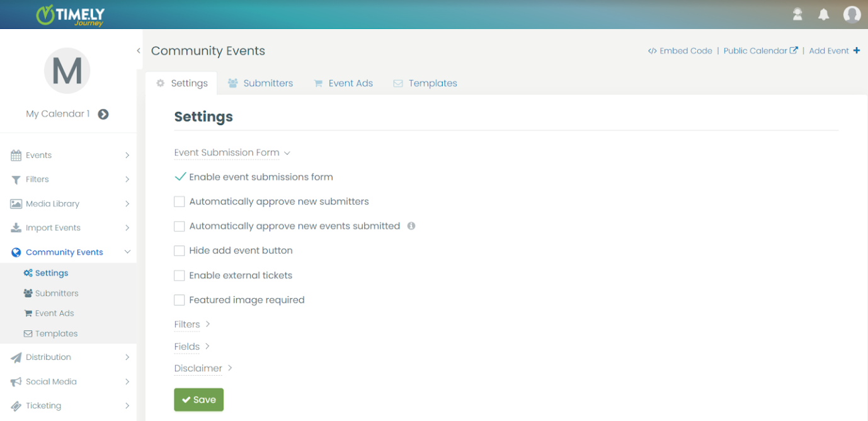
Task: Check Automatically approve new events submitted
Action: 180,226
